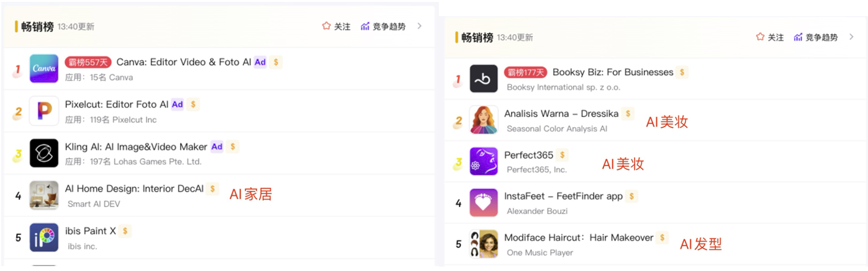Click the dollar badge next to Canva
Viewport: 868px width, 271px height.
tap(276, 62)
